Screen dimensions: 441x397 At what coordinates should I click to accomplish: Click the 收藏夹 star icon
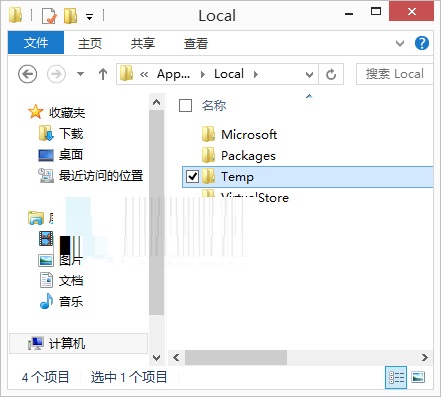tap(35, 112)
